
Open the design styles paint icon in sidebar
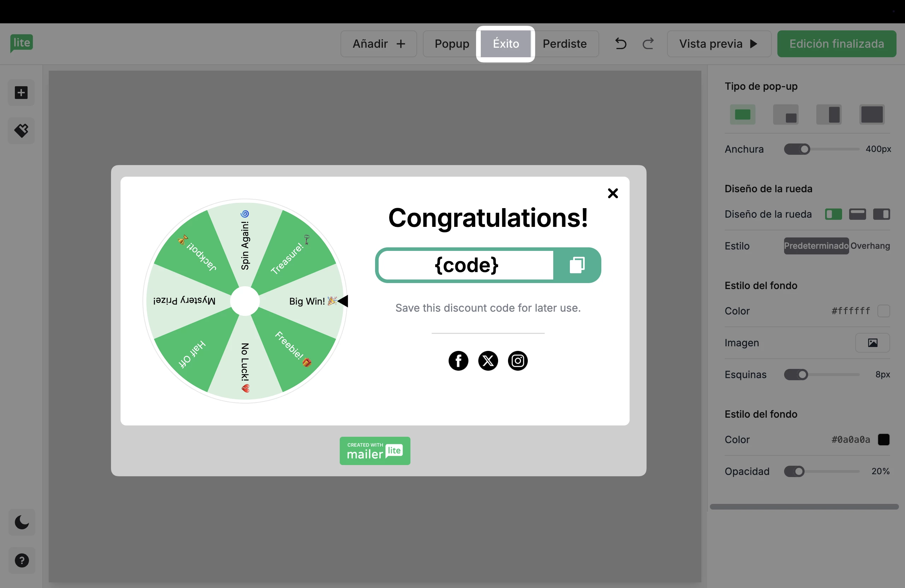pos(21,131)
